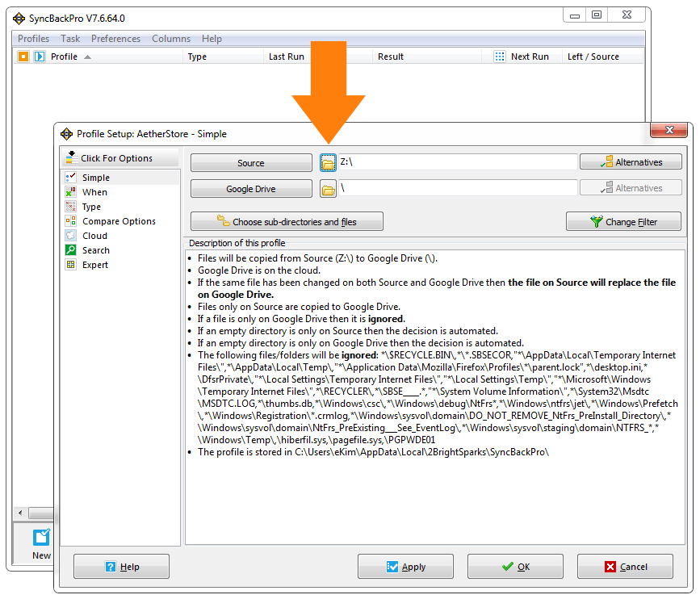700x599 pixels.
Task: Click the Google Drive button
Action: coord(251,189)
